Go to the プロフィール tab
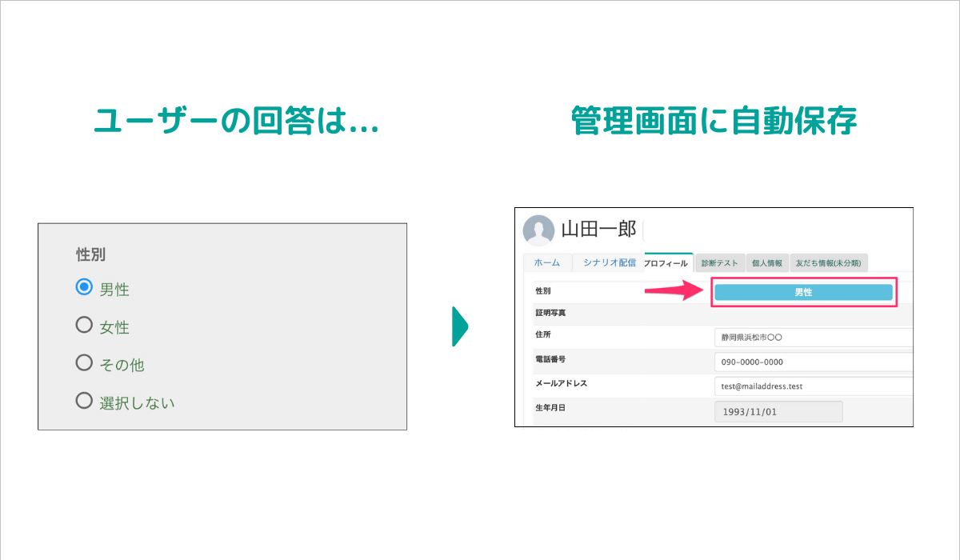Viewport: 960px width, 560px height. [666, 263]
